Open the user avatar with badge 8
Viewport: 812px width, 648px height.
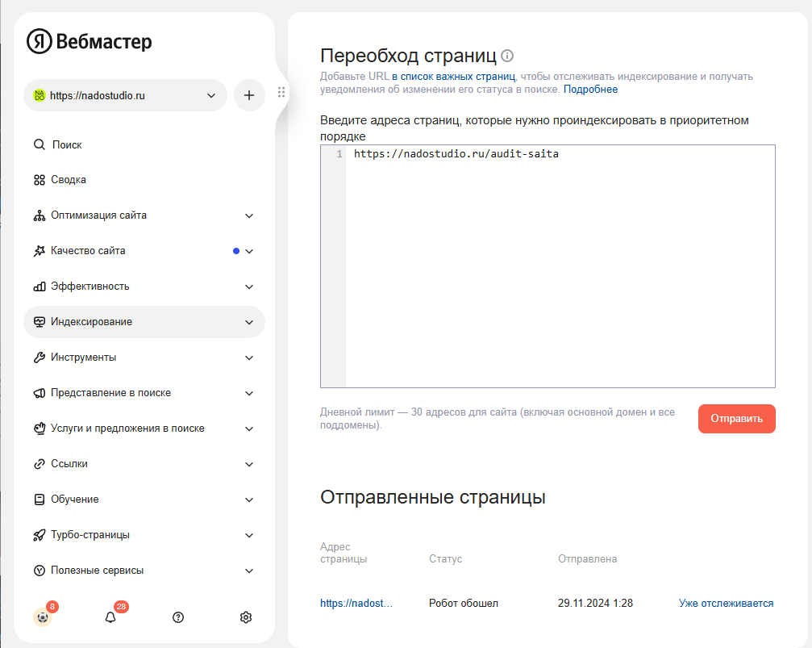(43, 617)
